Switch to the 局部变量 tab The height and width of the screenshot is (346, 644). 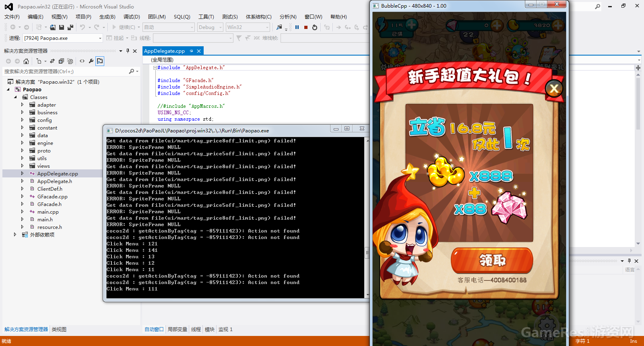[178, 330]
